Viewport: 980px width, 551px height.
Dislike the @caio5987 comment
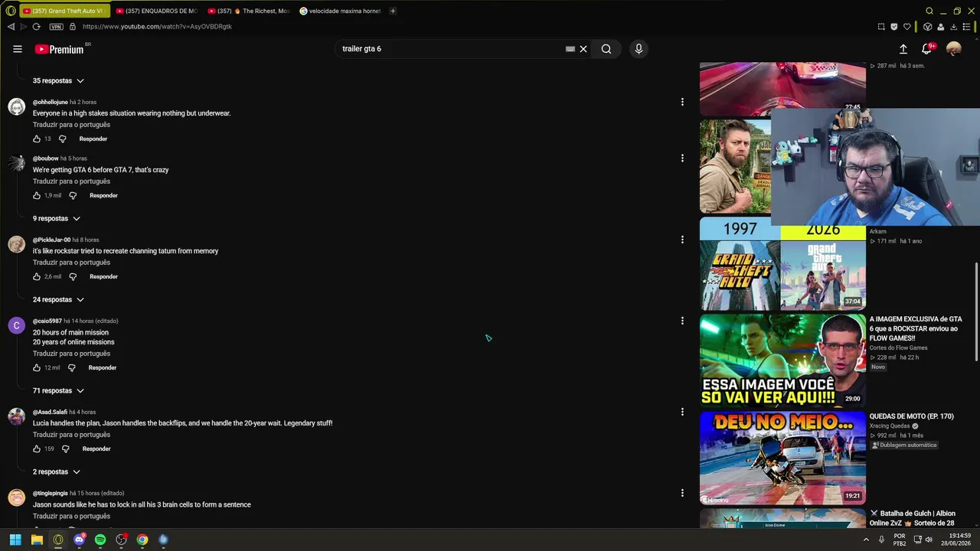click(x=72, y=368)
